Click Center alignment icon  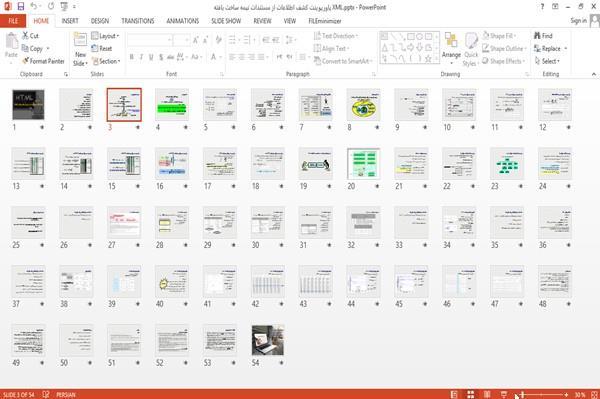(241, 57)
